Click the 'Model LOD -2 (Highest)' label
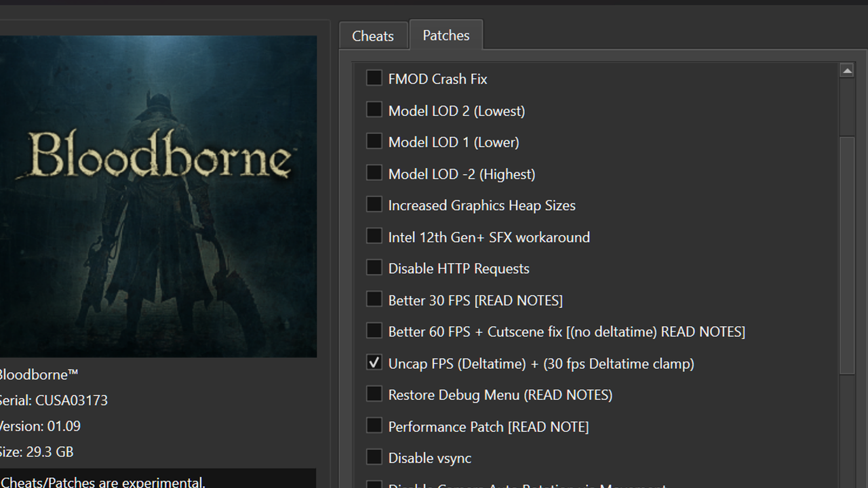The image size is (868, 488). pyautogui.click(x=462, y=174)
